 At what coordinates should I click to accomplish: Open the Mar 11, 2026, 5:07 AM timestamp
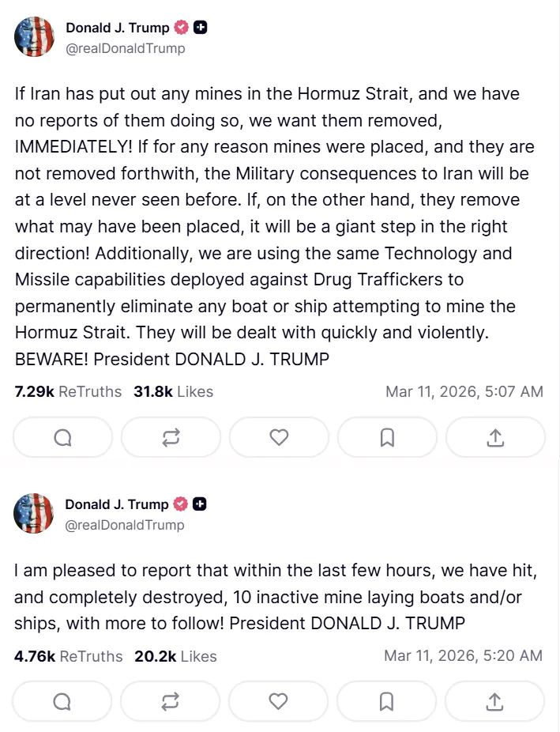pyautogui.click(x=464, y=391)
